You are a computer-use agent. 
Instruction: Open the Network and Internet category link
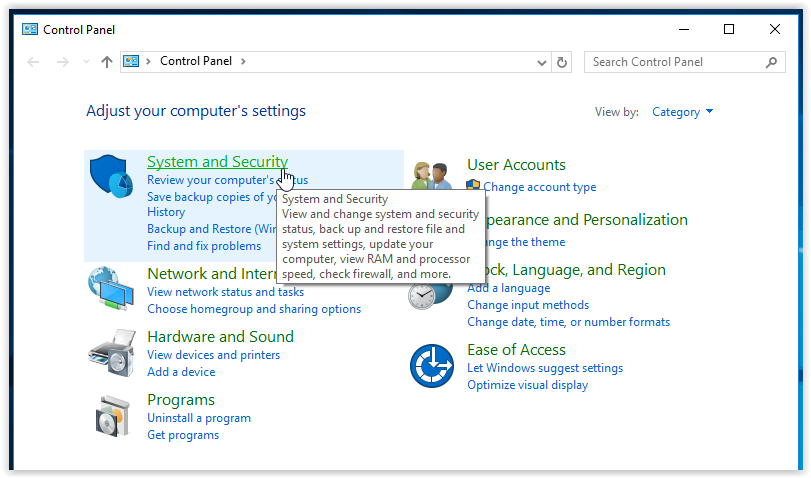tap(212, 274)
